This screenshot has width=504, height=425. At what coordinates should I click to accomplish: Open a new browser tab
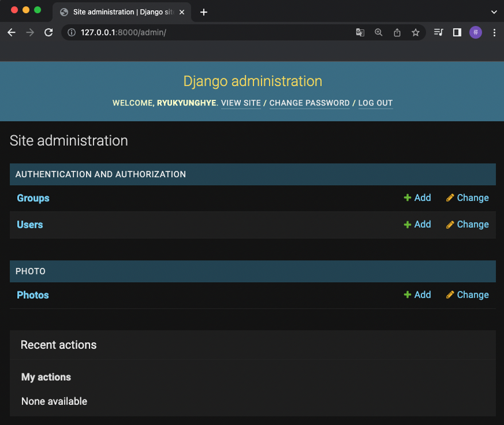(x=204, y=12)
